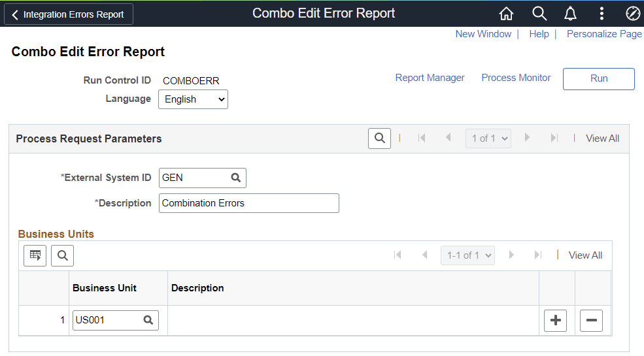Open global search magnifier in header

539,14
